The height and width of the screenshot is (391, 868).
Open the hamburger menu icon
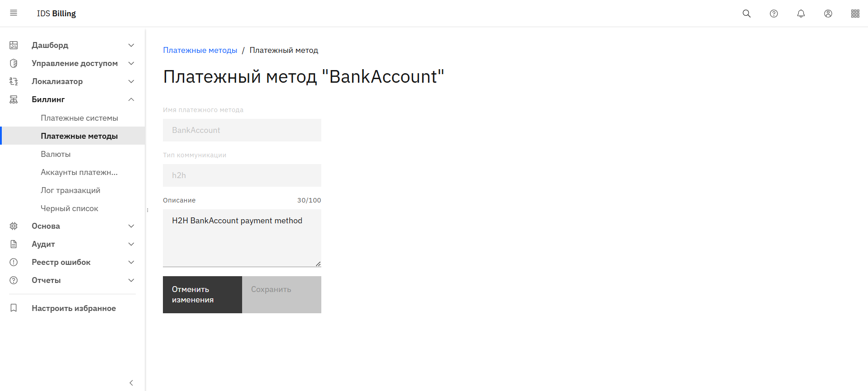coord(14,13)
